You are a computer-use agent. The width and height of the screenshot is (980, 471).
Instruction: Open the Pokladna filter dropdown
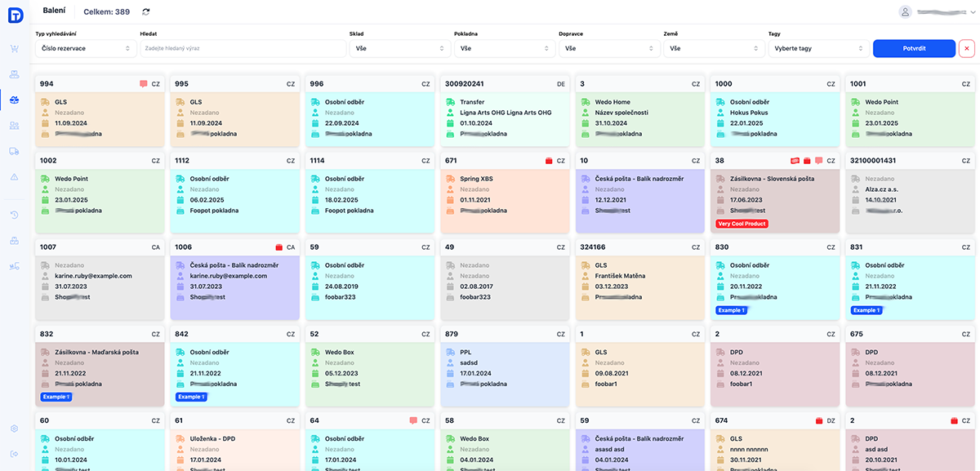[x=505, y=48]
